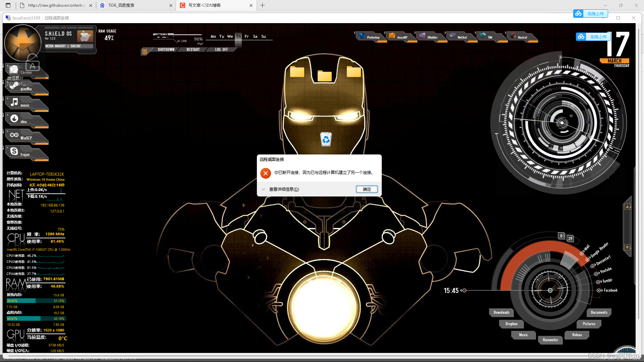Open the middle folder on Iron Man helmet
The width and height of the screenshot is (644, 362).
[325, 76]
